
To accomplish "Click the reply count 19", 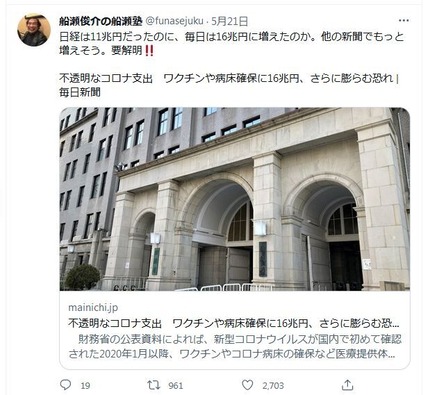I will pos(85,386).
